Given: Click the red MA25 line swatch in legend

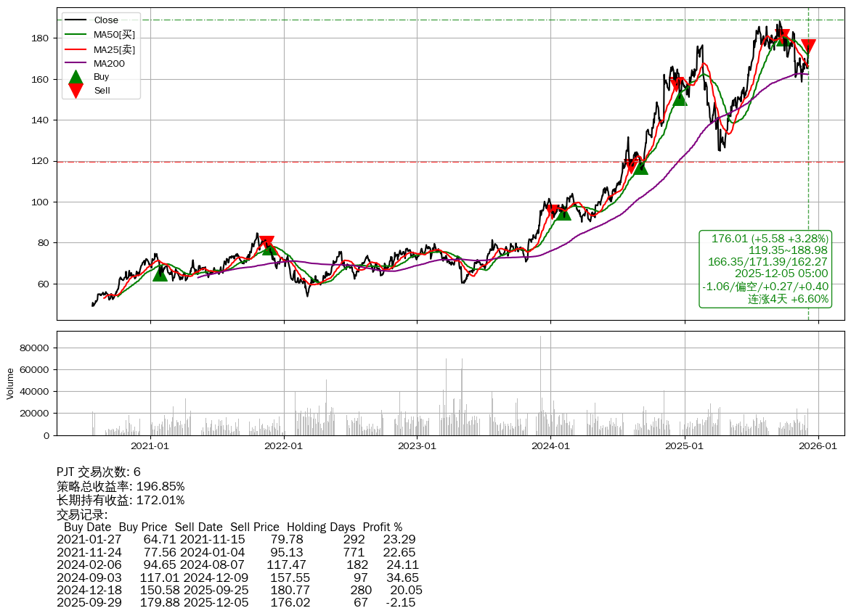Looking at the screenshot, I should (x=76, y=49).
